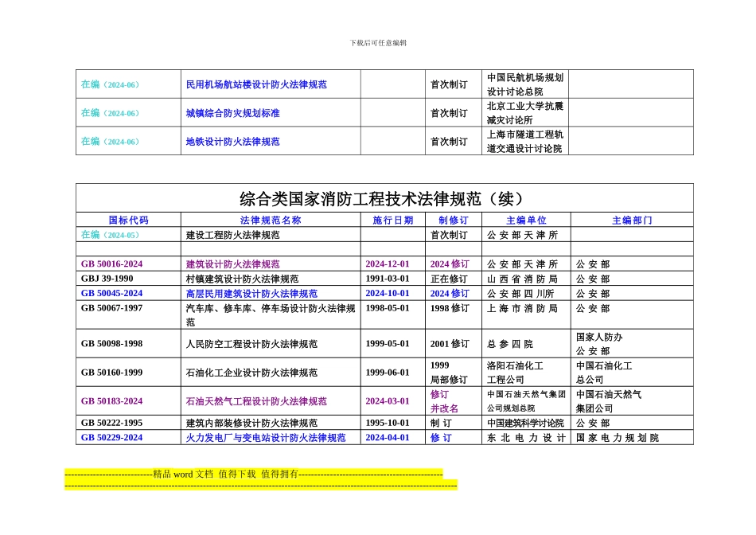Screen dimensions: 756x535
Task: Click 中国建筑科学讨论院 cell
Action: tap(525, 423)
